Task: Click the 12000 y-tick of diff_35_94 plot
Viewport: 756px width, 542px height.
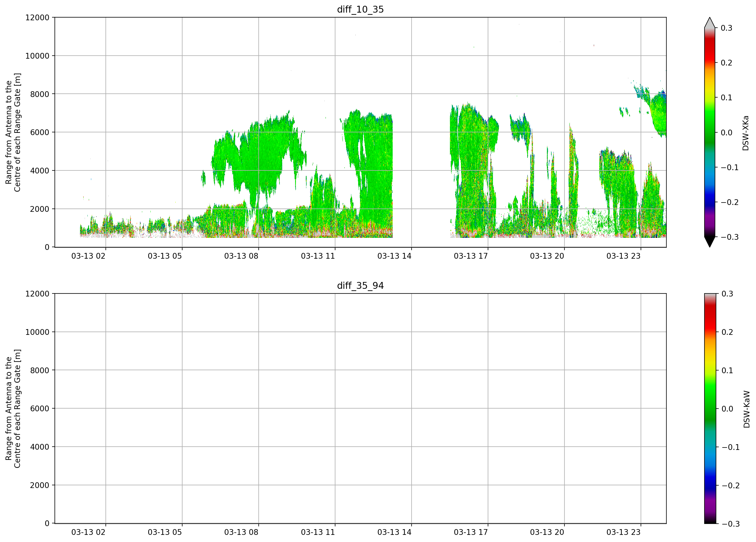Action: (37, 294)
